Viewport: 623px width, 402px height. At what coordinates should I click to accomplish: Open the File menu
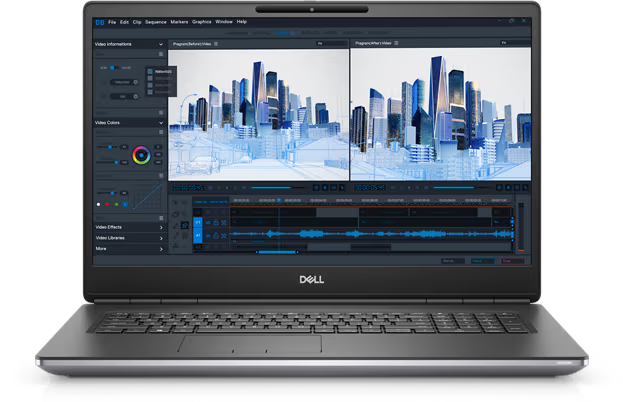click(x=111, y=21)
